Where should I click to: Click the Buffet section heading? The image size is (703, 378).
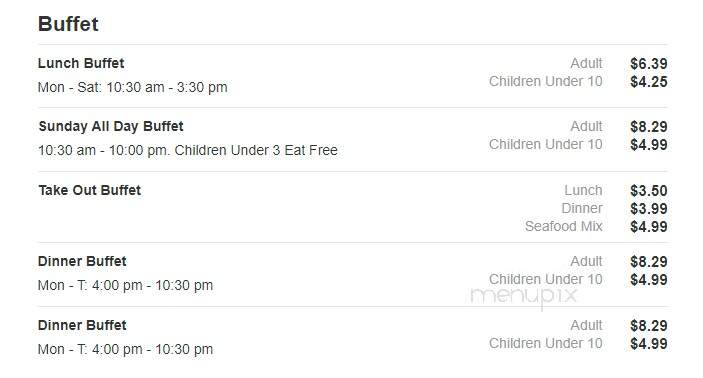coord(68,24)
